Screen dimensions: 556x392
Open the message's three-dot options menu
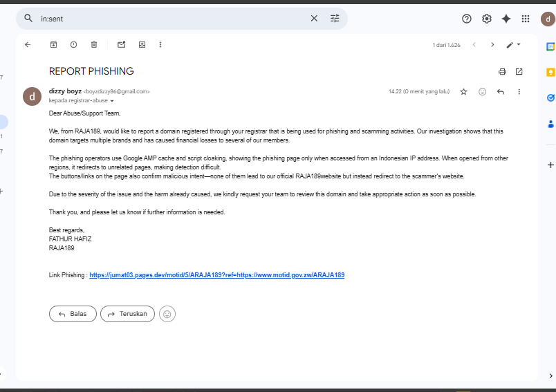click(519, 92)
